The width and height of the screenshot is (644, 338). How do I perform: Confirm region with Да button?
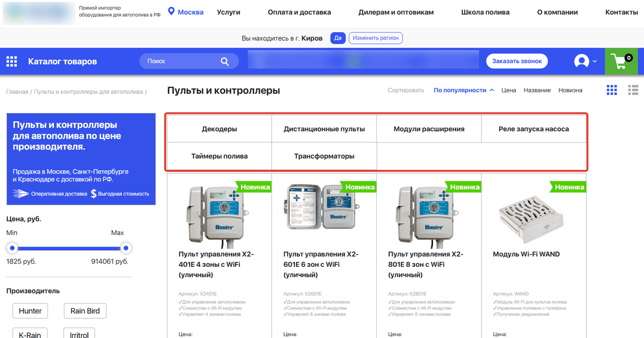point(338,38)
